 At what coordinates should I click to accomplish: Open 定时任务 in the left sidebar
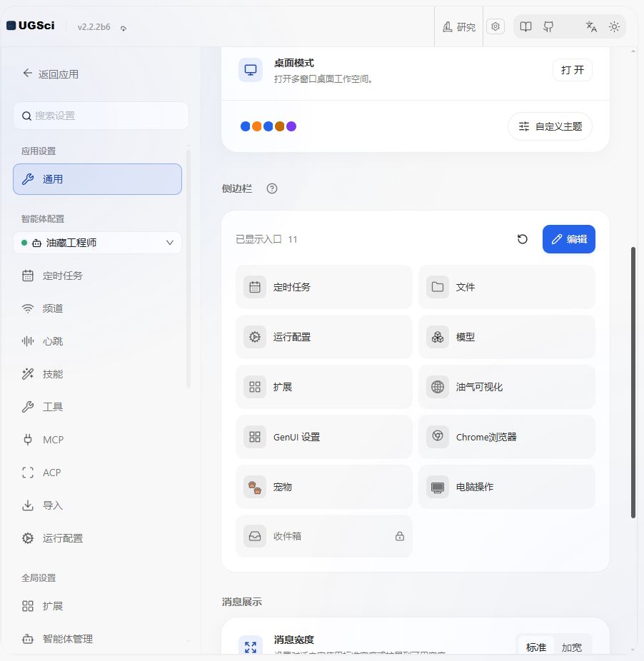(x=97, y=276)
